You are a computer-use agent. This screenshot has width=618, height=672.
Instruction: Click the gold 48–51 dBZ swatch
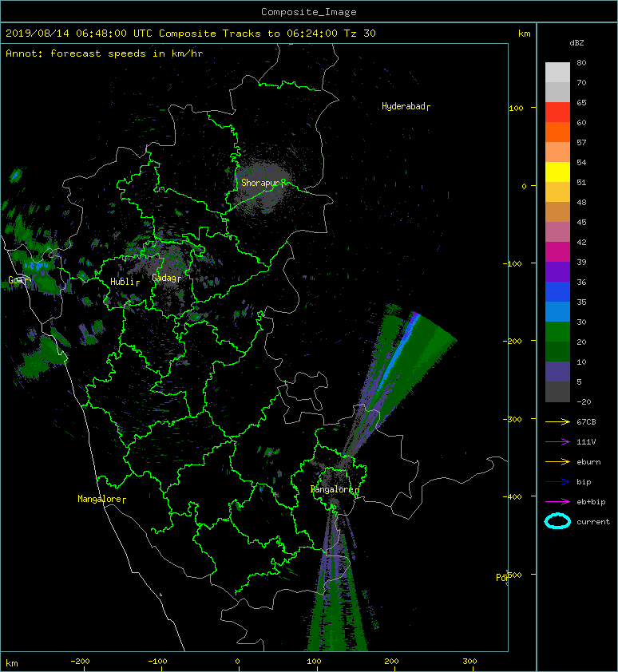tap(557, 192)
